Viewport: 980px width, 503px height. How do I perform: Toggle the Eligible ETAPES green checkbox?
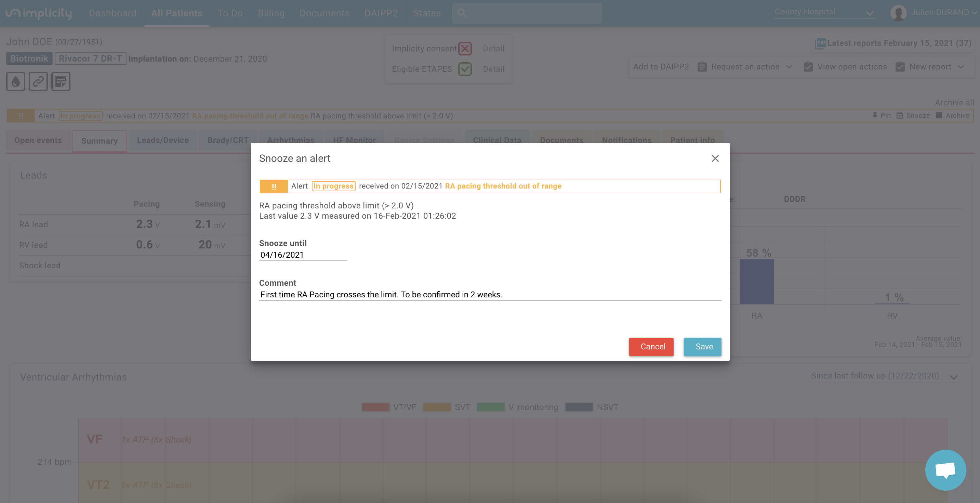point(465,69)
